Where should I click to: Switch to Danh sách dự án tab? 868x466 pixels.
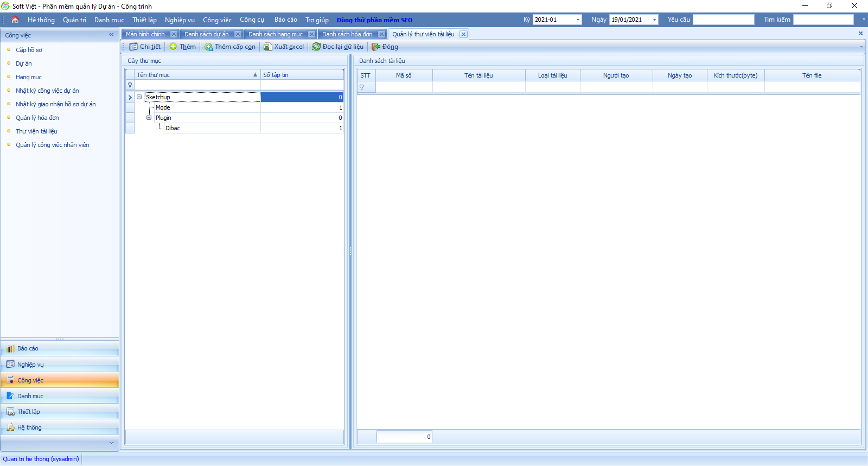click(207, 34)
